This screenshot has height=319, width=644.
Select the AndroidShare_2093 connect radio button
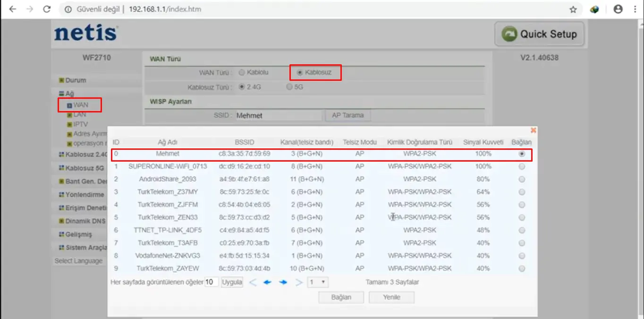(x=522, y=179)
